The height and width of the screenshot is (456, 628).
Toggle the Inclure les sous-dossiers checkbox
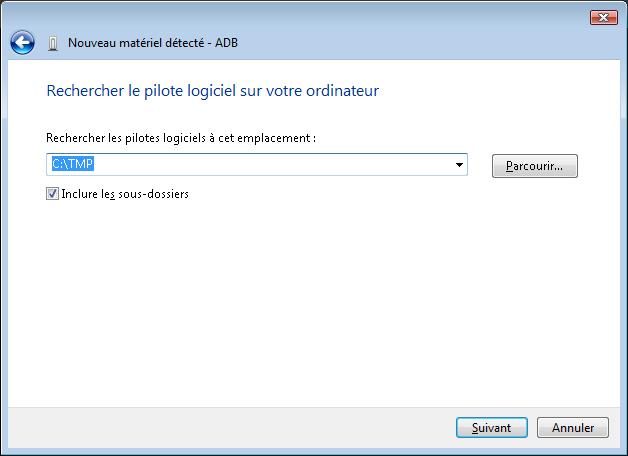[52, 194]
